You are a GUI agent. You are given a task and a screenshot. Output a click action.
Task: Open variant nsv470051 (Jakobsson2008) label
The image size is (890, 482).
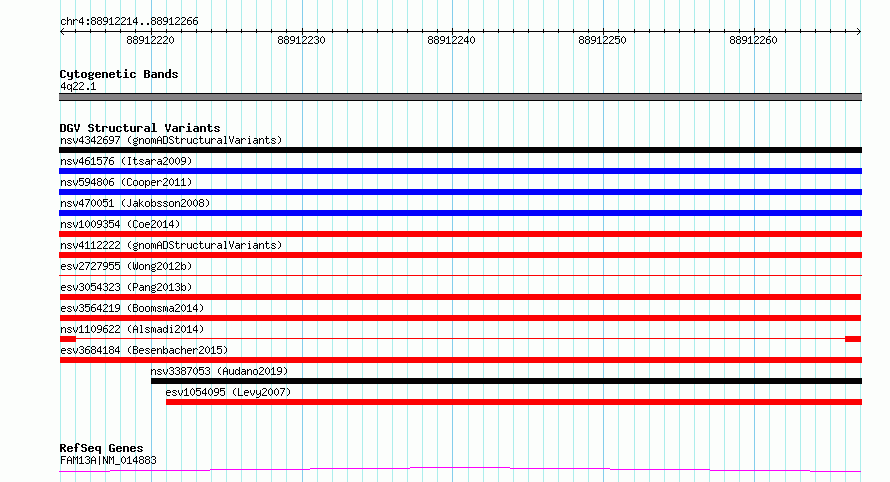(x=135, y=203)
